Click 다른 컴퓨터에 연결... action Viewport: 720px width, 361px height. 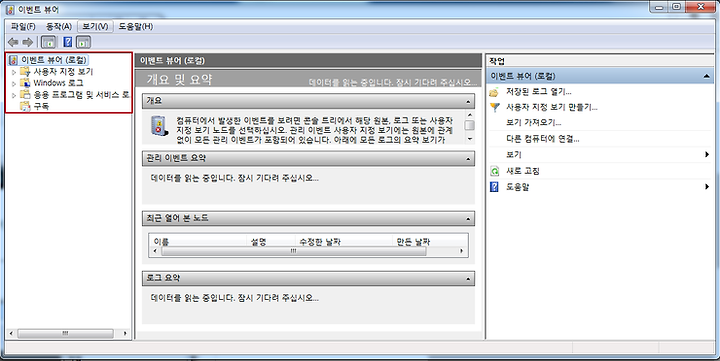(542, 139)
